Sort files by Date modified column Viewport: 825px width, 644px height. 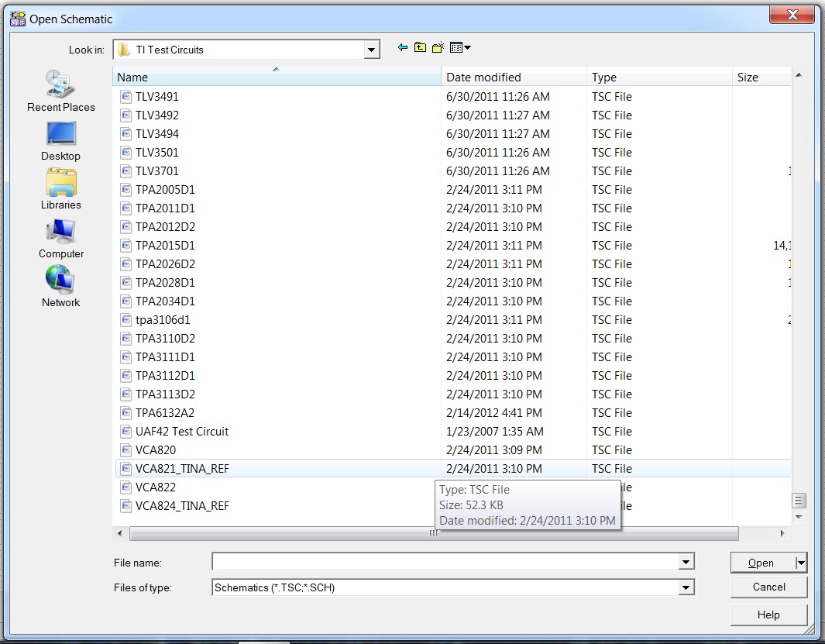[x=514, y=77]
